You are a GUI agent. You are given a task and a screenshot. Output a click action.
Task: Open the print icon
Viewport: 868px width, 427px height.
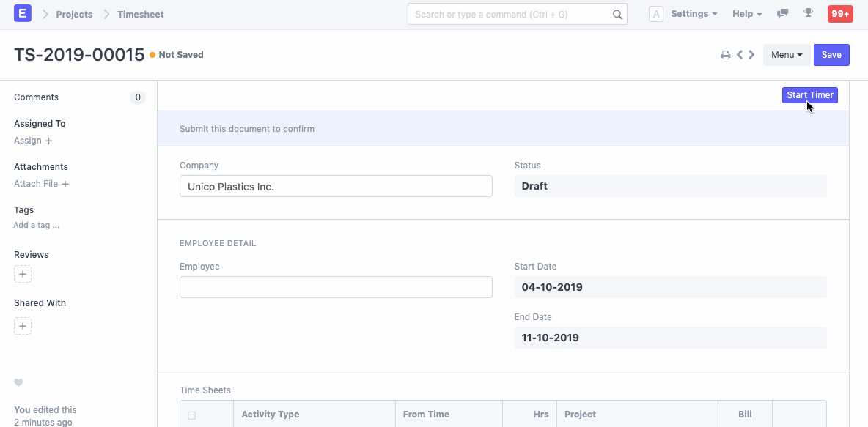(x=726, y=54)
